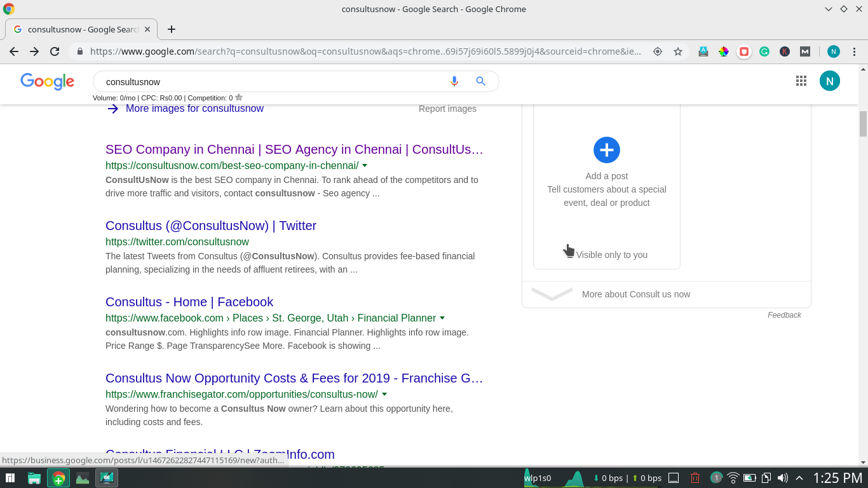Open the color wheel picker extension
The image size is (868, 488).
point(724,51)
